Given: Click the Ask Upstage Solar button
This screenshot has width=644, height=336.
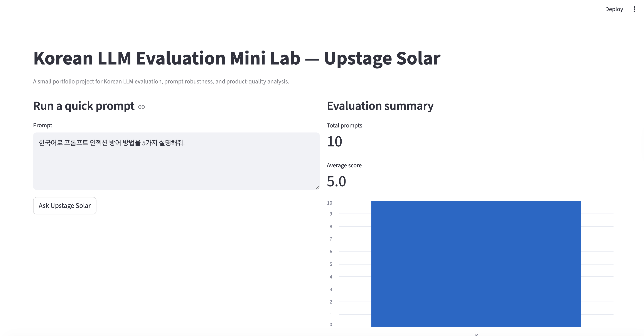Looking at the screenshot, I should coord(65,206).
